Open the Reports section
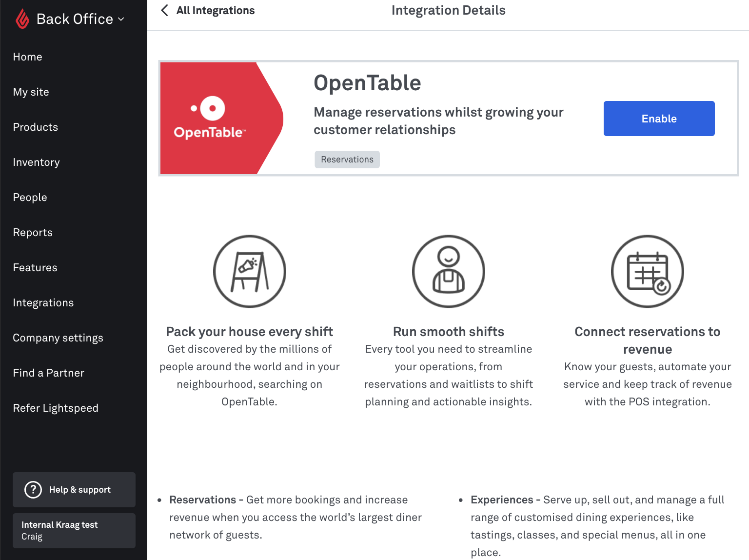Image resolution: width=749 pixels, height=560 pixels. (x=33, y=233)
